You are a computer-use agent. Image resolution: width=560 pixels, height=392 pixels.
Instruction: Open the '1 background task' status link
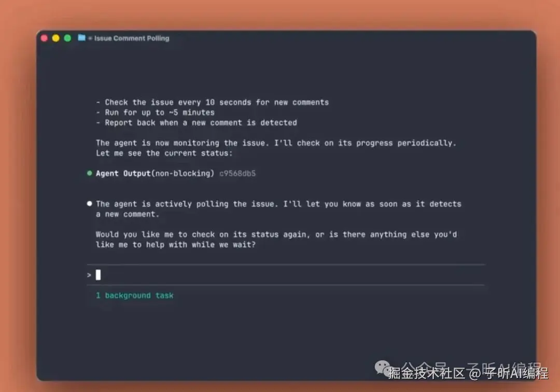[135, 296]
